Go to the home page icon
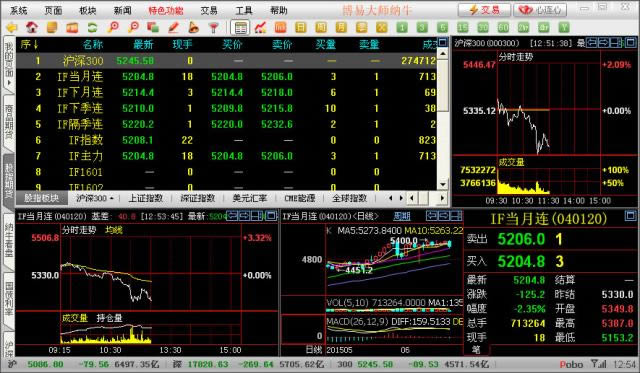 pyautogui.click(x=31, y=28)
